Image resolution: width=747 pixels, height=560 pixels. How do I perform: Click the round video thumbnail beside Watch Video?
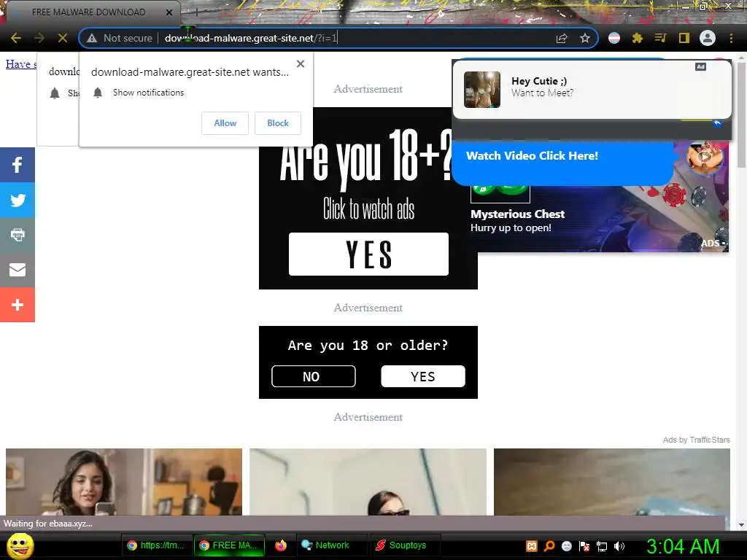click(x=705, y=157)
